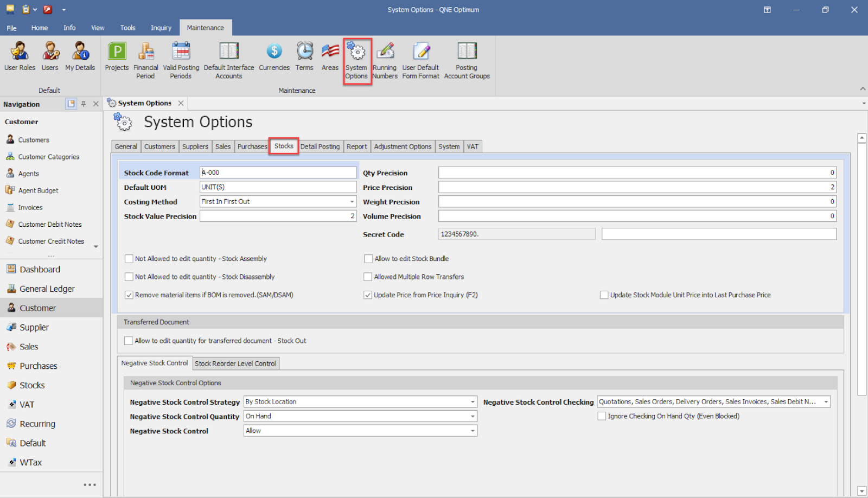Open Costing Method dropdown

pos(352,202)
